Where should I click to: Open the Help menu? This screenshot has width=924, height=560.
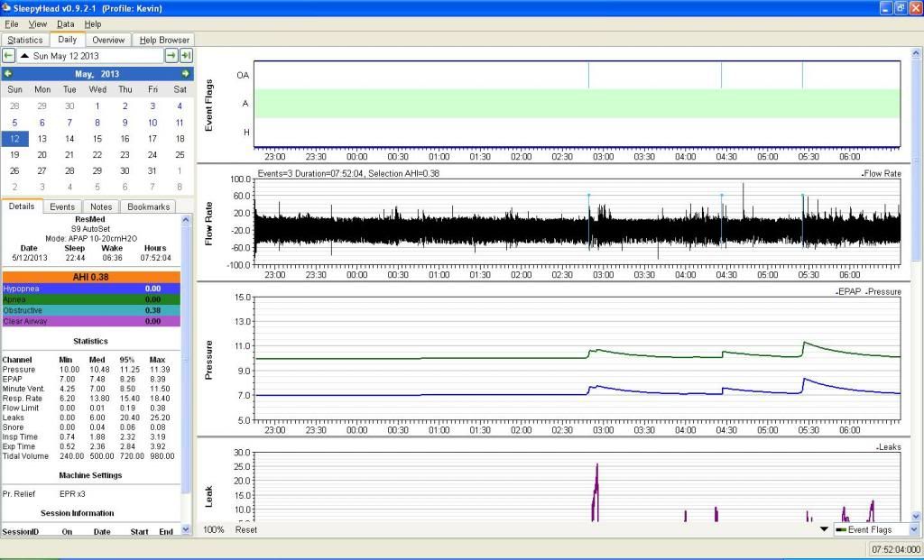click(x=93, y=24)
